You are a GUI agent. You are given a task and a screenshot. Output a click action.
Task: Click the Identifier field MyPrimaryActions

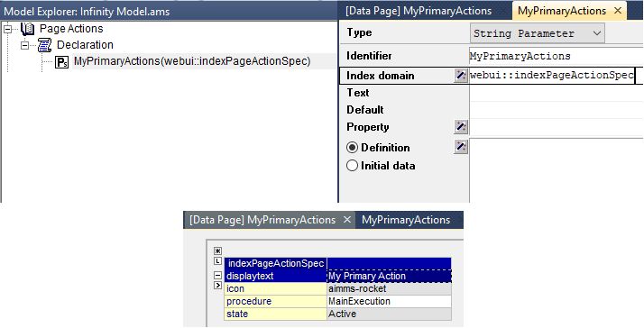point(557,56)
